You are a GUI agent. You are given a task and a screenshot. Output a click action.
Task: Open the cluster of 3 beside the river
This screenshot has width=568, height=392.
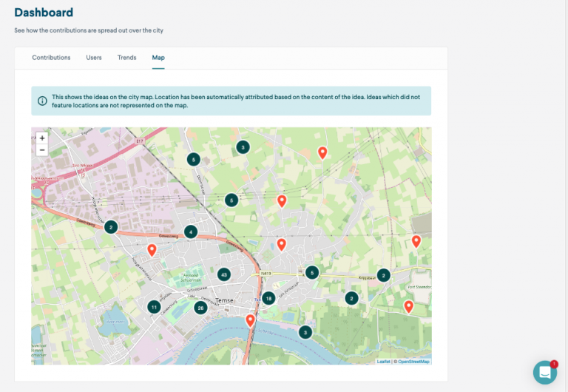tap(305, 332)
